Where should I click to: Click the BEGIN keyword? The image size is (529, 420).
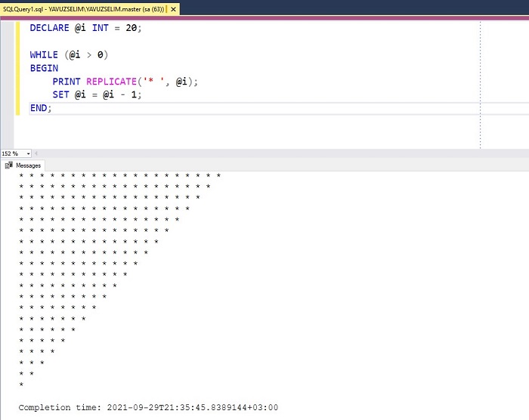[44, 68]
